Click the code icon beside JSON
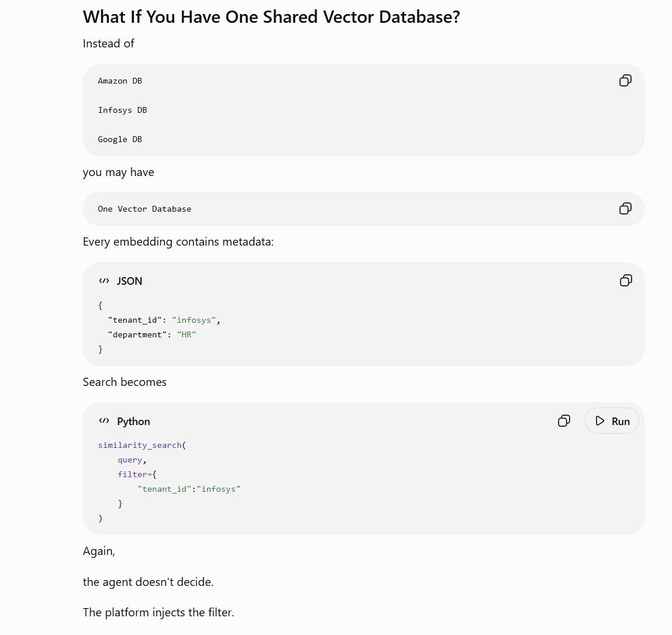This screenshot has width=672, height=635. (104, 281)
